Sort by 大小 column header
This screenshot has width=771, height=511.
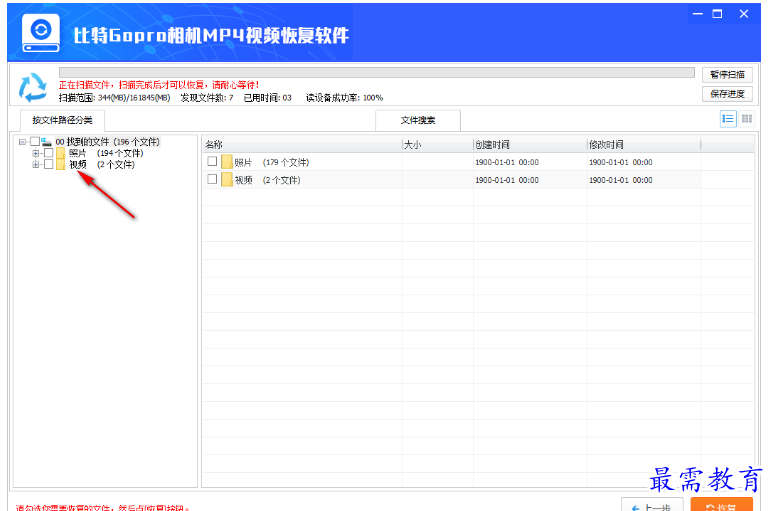pyautogui.click(x=438, y=145)
